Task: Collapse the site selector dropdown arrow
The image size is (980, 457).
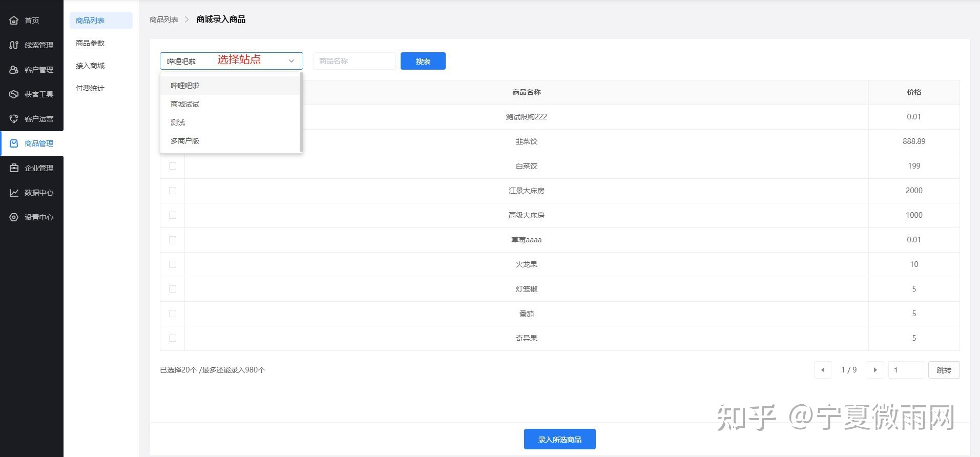Action: (x=291, y=61)
